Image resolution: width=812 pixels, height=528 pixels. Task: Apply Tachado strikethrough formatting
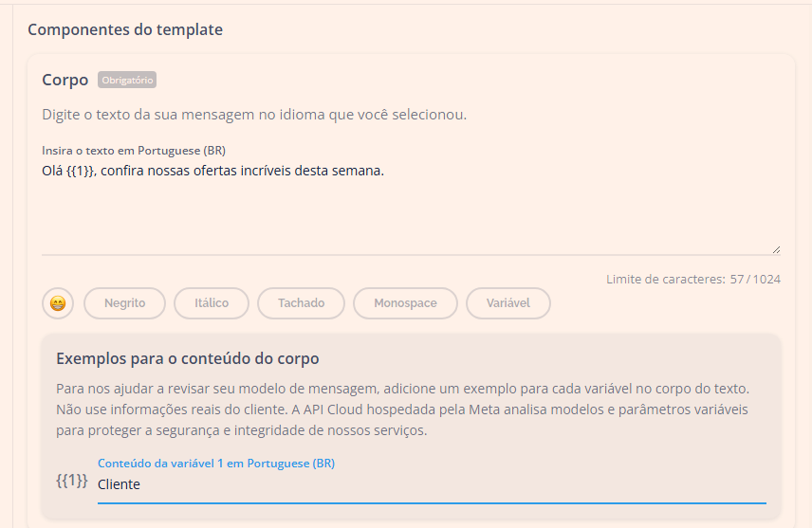(301, 303)
